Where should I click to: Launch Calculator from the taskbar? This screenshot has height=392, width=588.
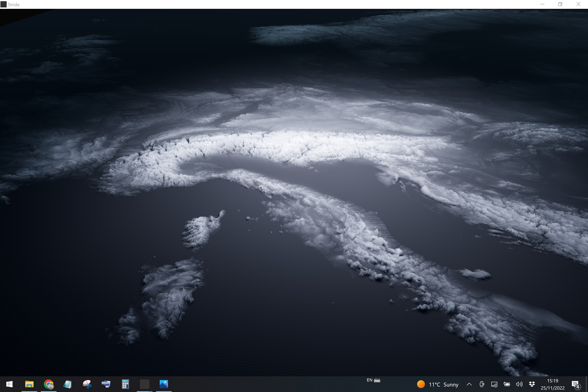[x=125, y=384]
